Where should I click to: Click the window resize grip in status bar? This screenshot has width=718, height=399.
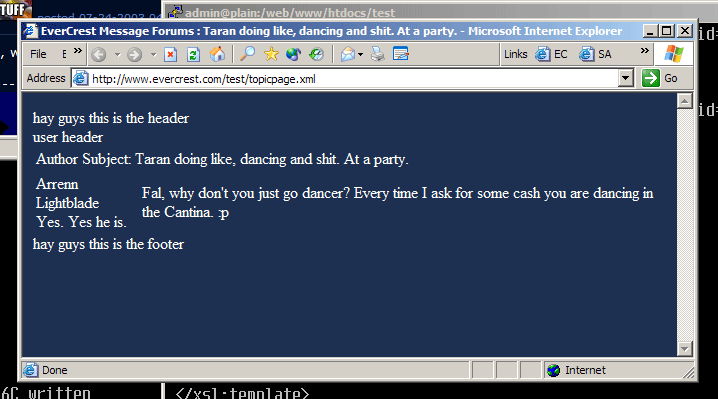click(x=688, y=373)
